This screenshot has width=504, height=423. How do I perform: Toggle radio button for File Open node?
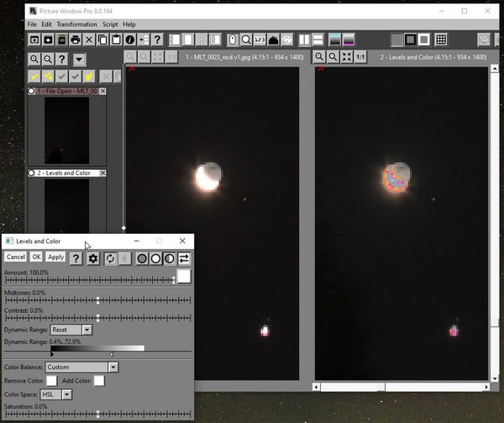(x=32, y=91)
